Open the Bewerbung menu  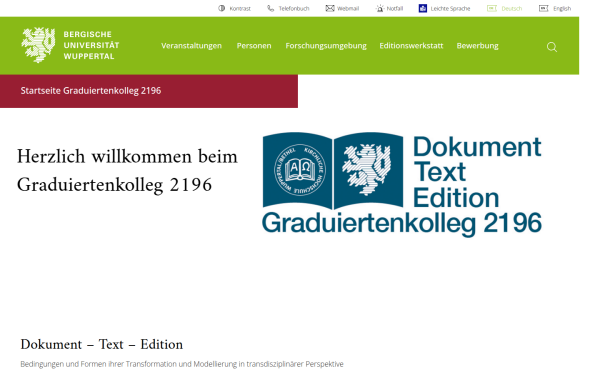(x=477, y=46)
